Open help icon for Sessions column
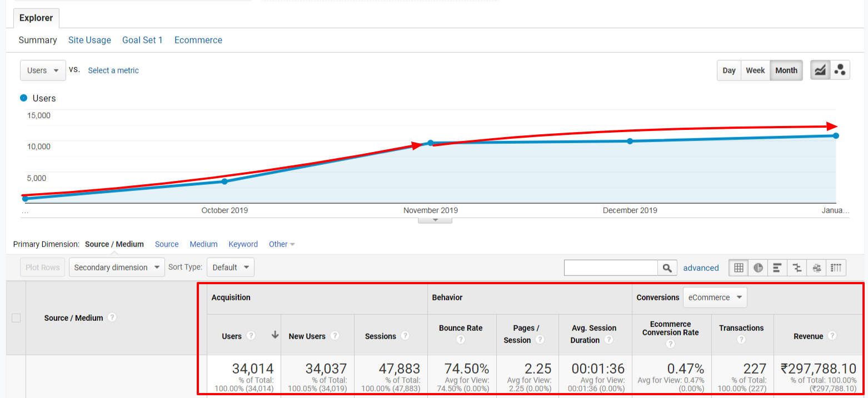Viewport: 868px width, 398px height. tap(405, 336)
